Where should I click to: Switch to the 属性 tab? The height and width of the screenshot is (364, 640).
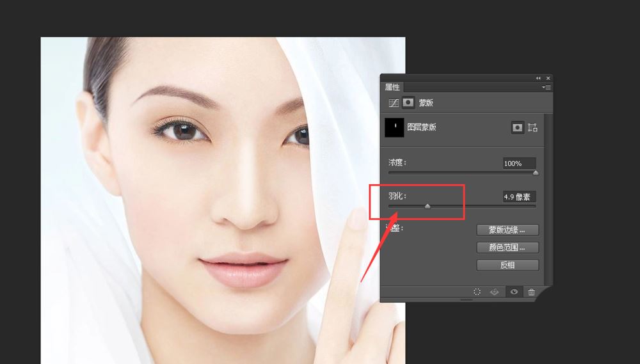point(392,87)
